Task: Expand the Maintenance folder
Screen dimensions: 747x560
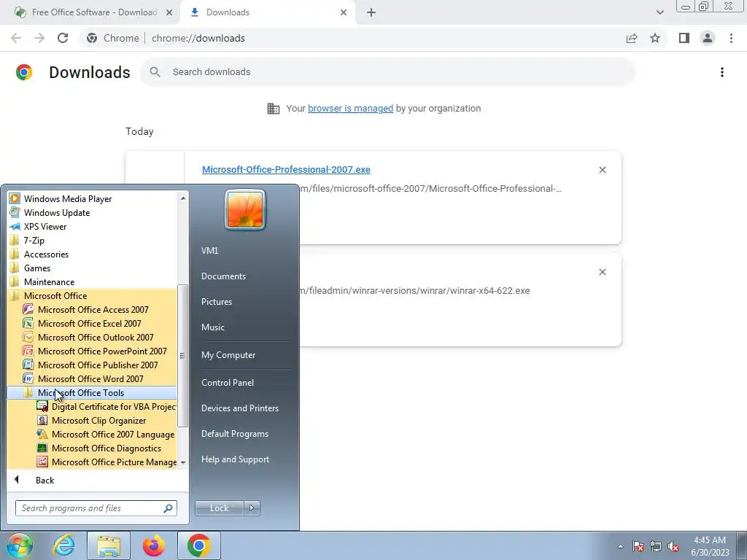Action: tap(93, 281)
